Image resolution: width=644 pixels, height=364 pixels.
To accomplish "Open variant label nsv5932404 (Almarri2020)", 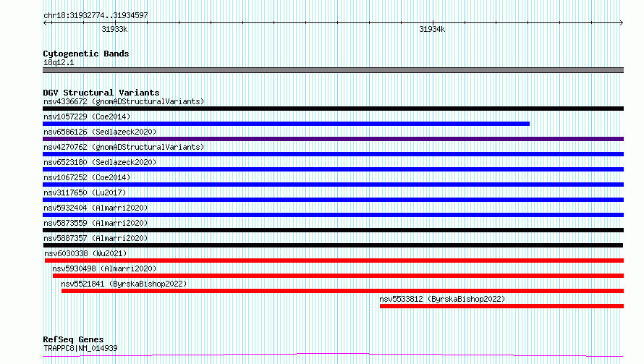I will coord(96,208).
